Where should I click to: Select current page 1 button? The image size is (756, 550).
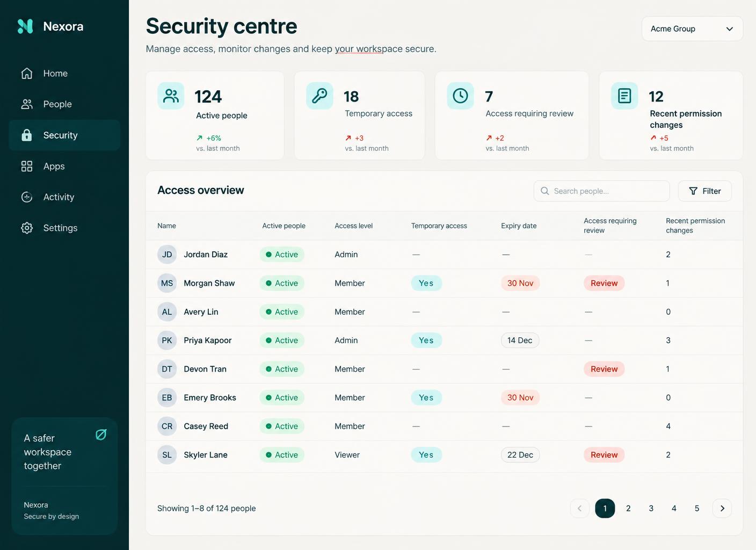pos(605,508)
